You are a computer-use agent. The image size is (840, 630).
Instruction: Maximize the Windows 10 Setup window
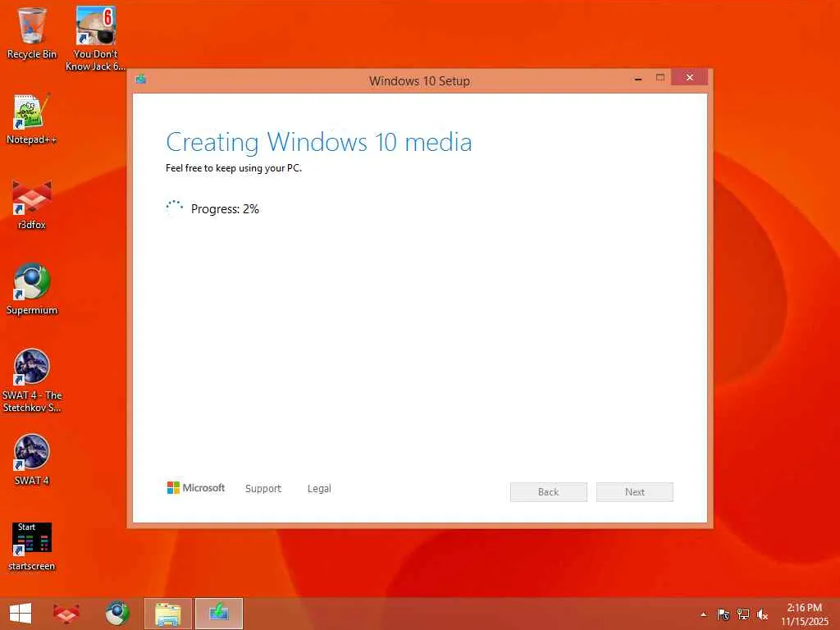click(x=660, y=78)
